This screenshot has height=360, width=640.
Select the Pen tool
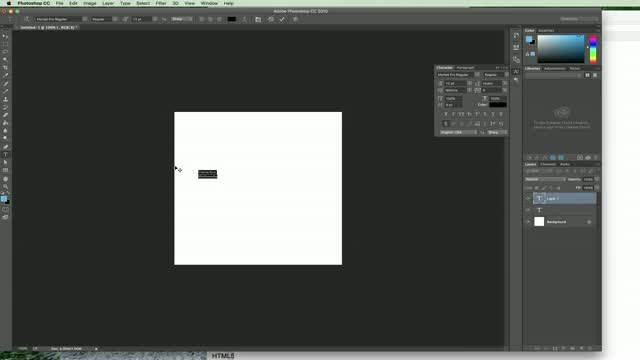tap(5, 147)
